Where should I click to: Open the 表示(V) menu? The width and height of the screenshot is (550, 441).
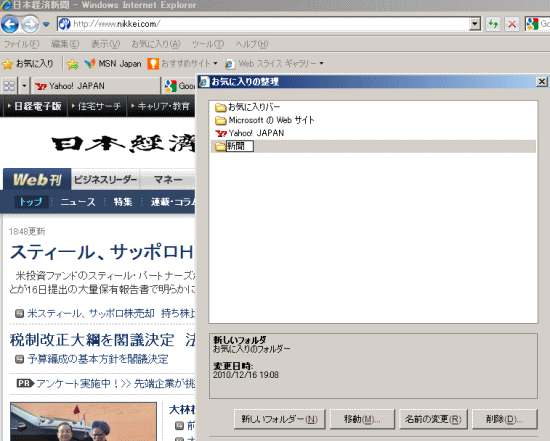(x=106, y=44)
